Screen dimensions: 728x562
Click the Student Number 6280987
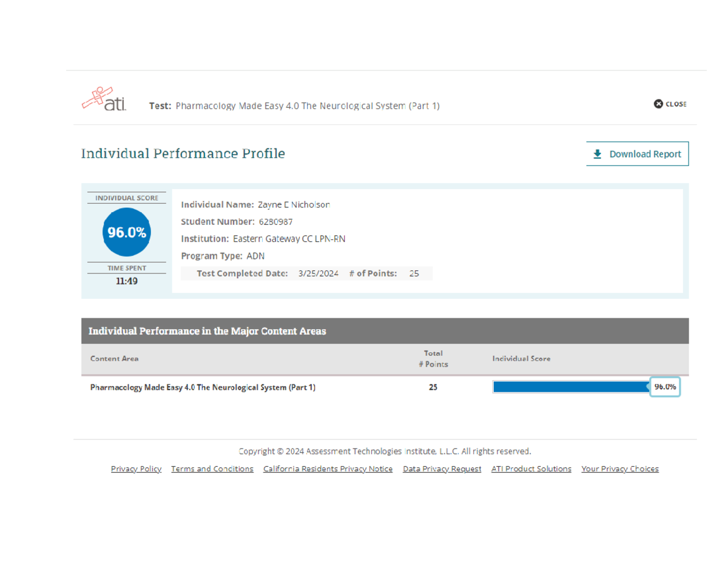click(x=237, y=222)
